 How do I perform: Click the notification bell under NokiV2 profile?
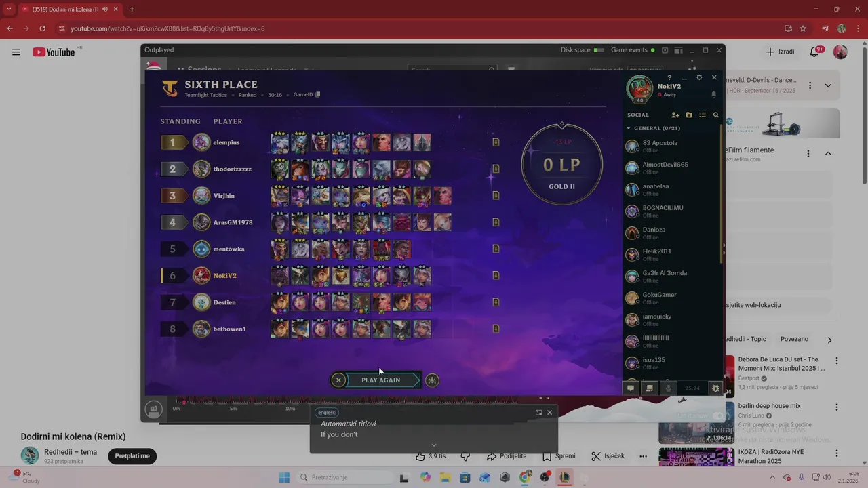(x=713, y=95)
